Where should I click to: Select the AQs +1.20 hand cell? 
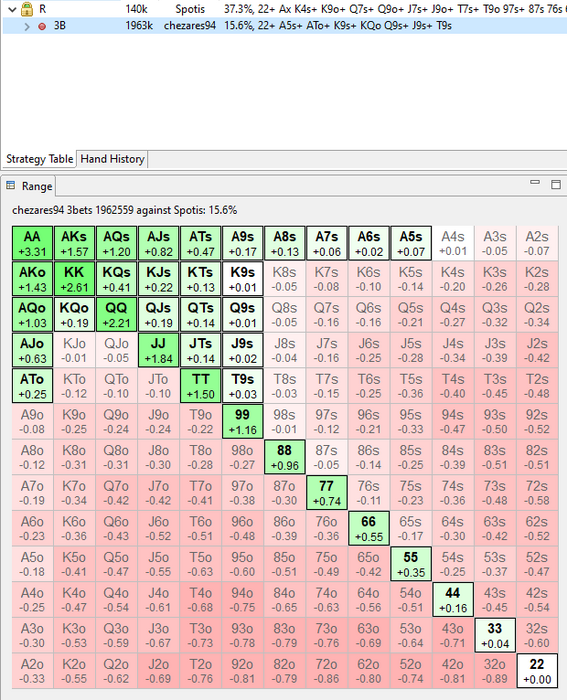click(116, 243)
